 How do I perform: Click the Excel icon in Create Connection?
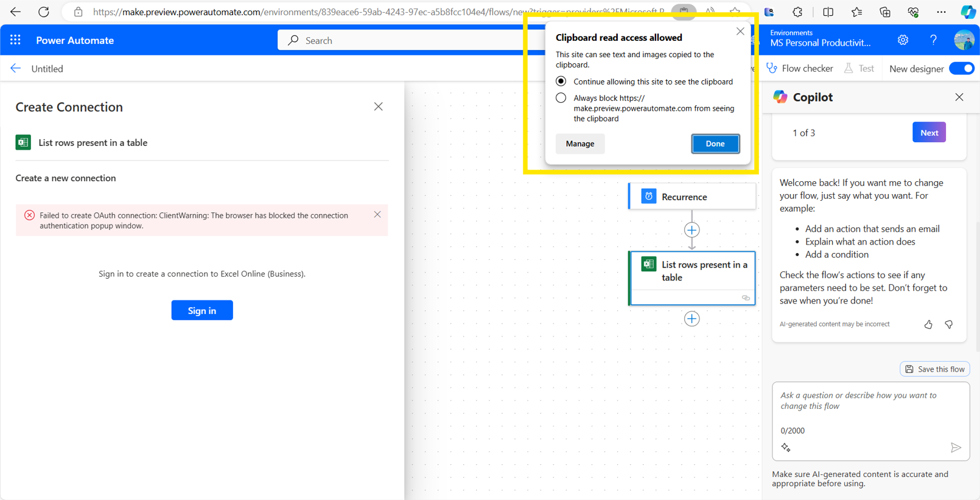(23, 142)
